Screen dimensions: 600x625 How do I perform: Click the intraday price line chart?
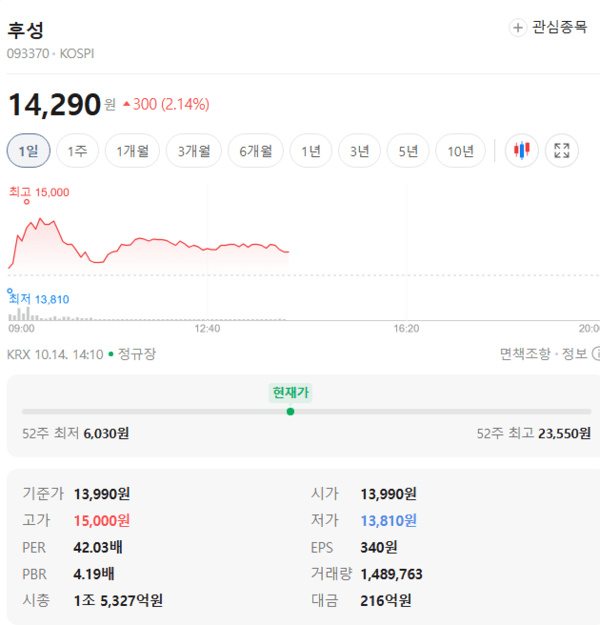pos(148,247)
